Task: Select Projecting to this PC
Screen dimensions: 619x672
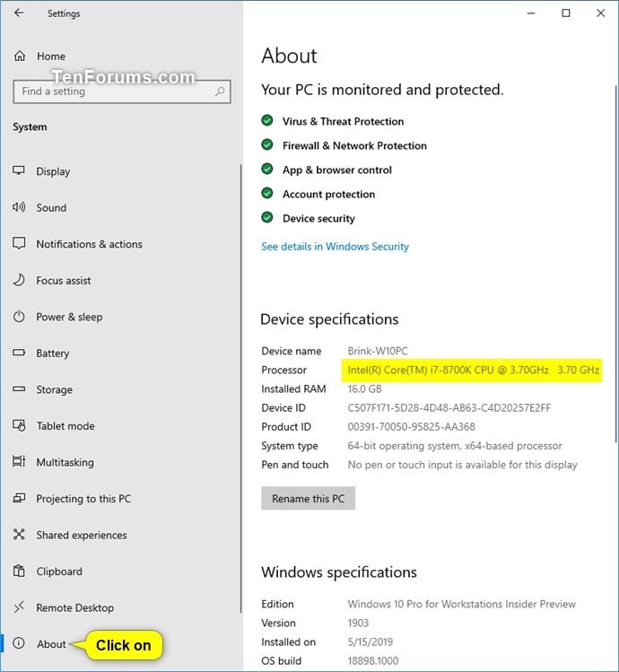Action: click(x=83, y=499)
